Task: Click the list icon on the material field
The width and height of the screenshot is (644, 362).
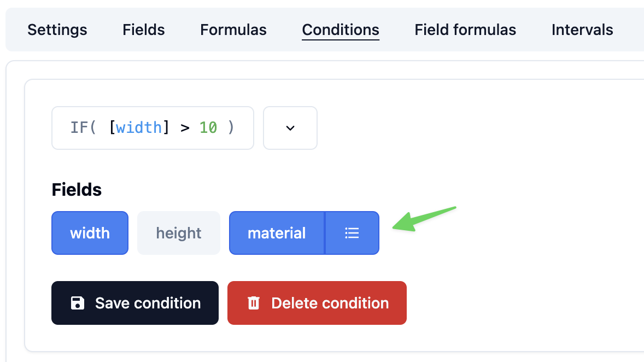Action: (x=352, y=233)
